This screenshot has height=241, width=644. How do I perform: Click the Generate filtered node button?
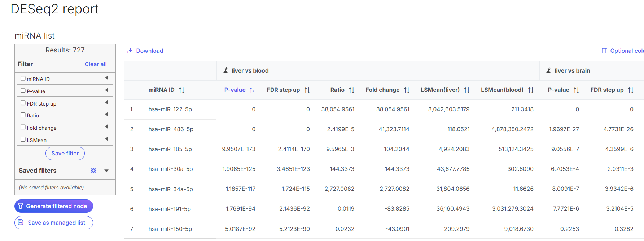[54, 206]
